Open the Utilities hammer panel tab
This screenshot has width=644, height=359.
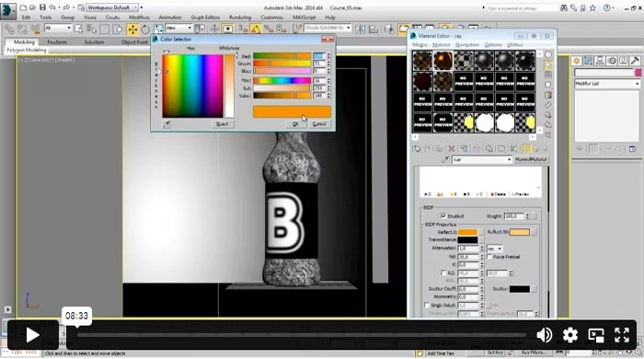tap(635, 61)
